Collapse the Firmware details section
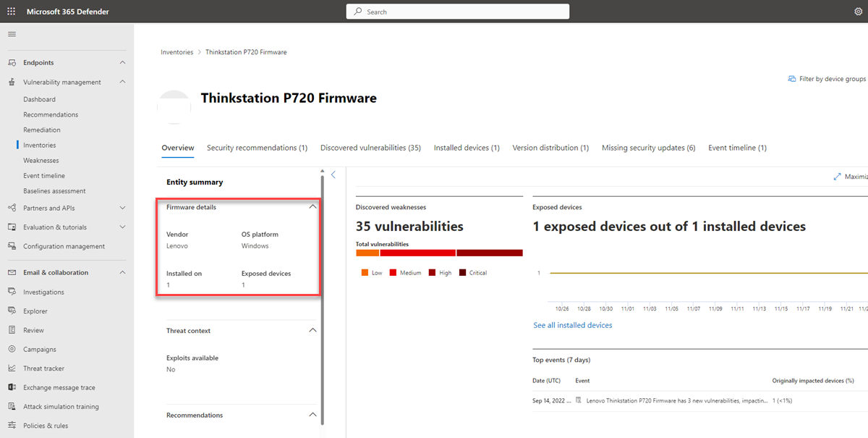This screenshot has width=868, height=438. click(312, 207)
